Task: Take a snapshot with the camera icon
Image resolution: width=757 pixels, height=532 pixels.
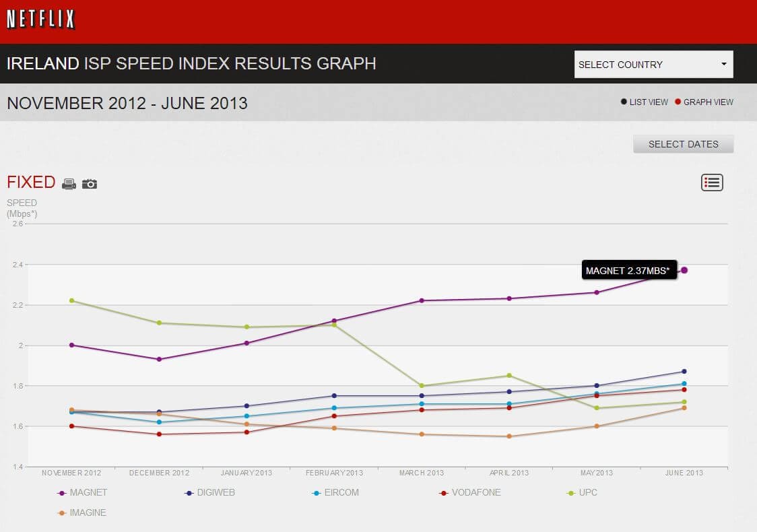Action: [90, 184]
